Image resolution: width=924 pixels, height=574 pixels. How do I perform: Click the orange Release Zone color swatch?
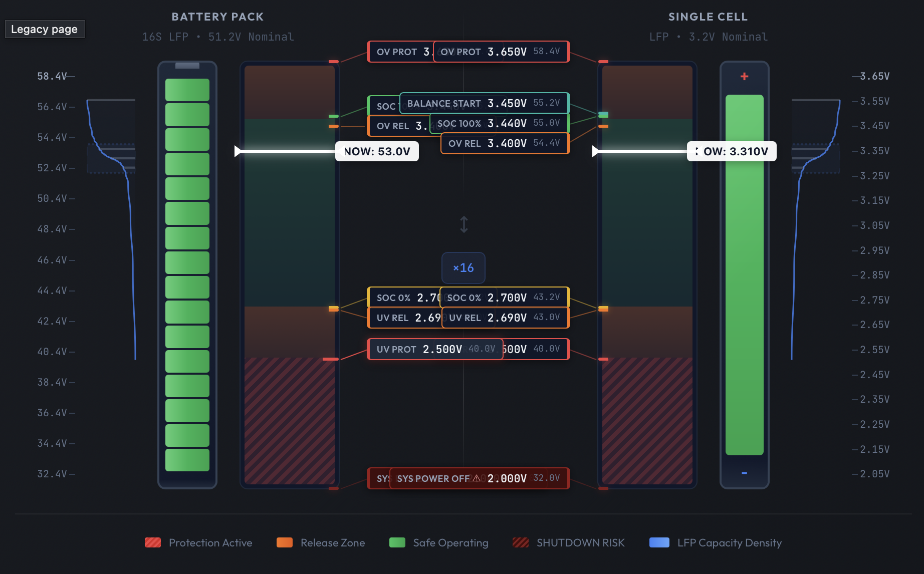(284, 542)
